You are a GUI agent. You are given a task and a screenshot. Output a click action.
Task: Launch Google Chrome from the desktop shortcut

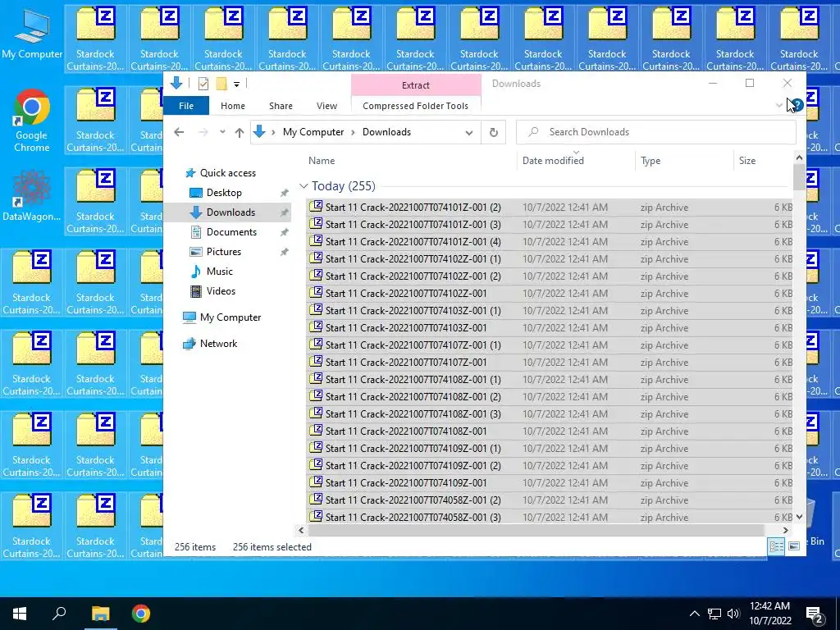coord(32,121)
